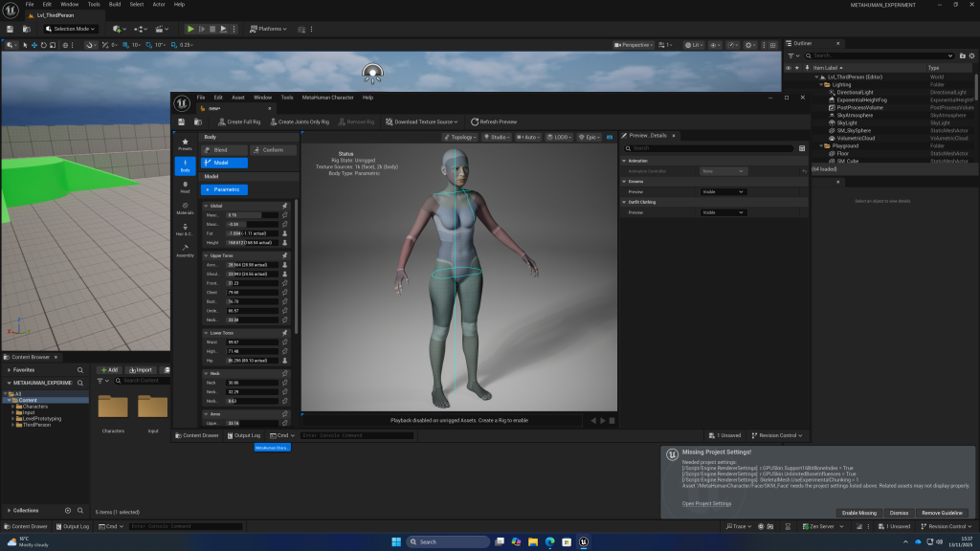Click Create Full Rig button
The width and height of the screenshot is (980, 551).
pyautogui.click(x=238, y=121)
